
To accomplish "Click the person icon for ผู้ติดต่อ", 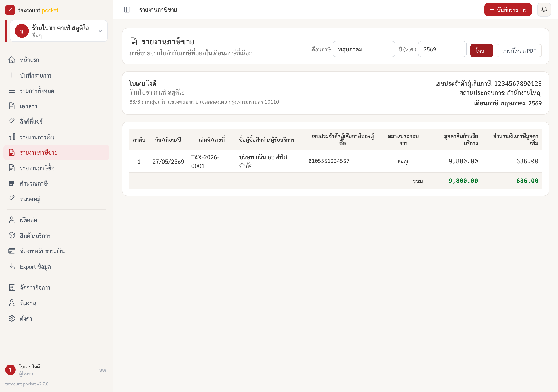I will [x=12, y=220].
